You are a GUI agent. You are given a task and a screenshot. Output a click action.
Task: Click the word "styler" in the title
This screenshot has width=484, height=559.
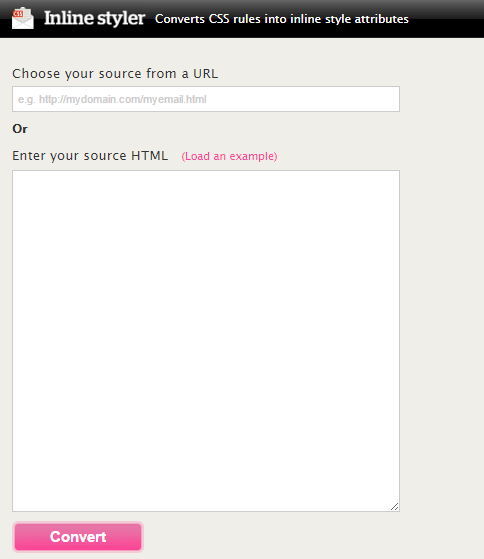pyautogui.click(x=121, y=19)
